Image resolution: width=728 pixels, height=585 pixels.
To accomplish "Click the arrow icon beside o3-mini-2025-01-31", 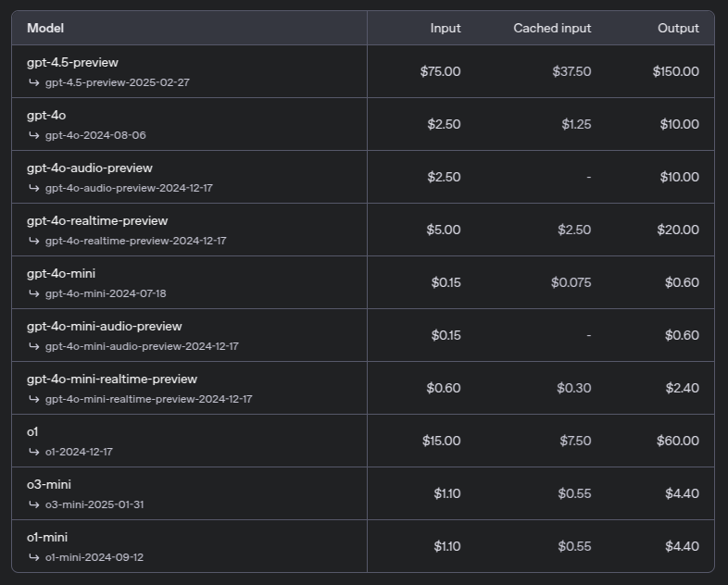I will coord(34,505).
